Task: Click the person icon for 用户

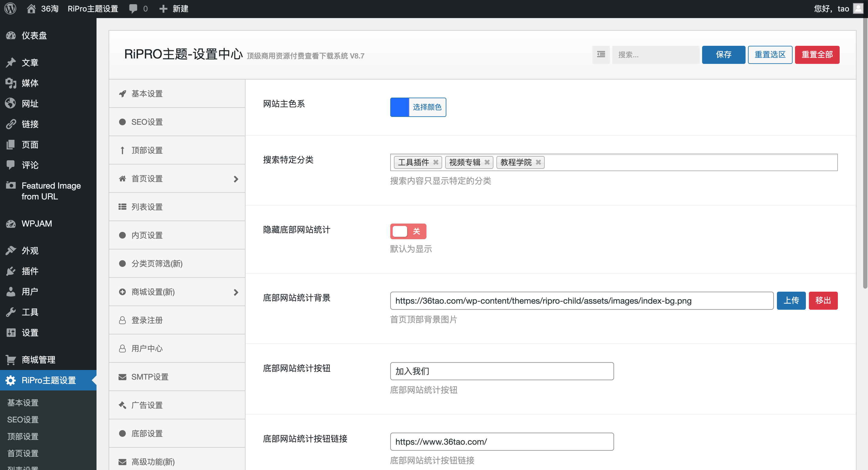Action: click(x=11, y=292)
